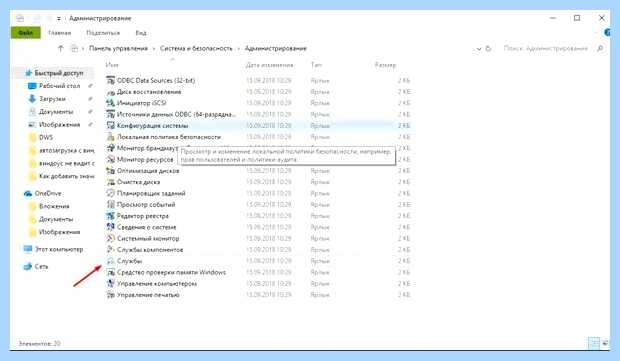Click the Монитор ресурсов icon
Viewport: 620px width, 361px height.
(111, 159)
